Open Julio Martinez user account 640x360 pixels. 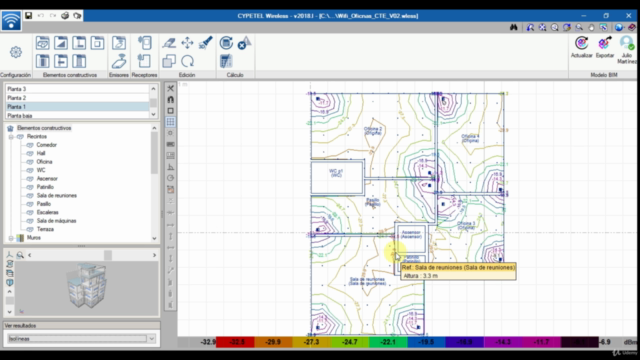point(627,49)
